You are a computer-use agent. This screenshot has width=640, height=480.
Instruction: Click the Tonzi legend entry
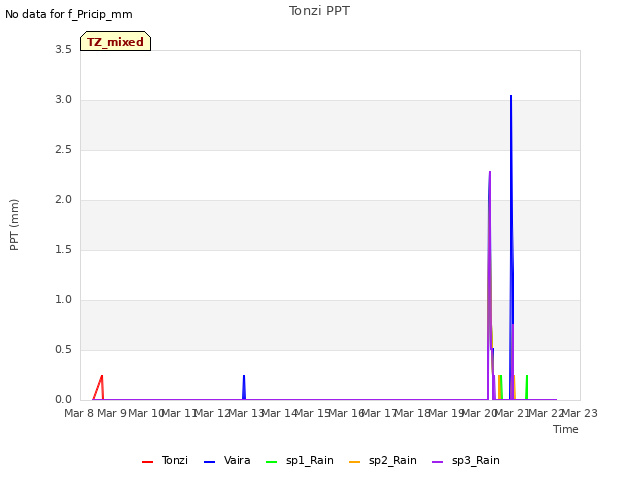165,461
